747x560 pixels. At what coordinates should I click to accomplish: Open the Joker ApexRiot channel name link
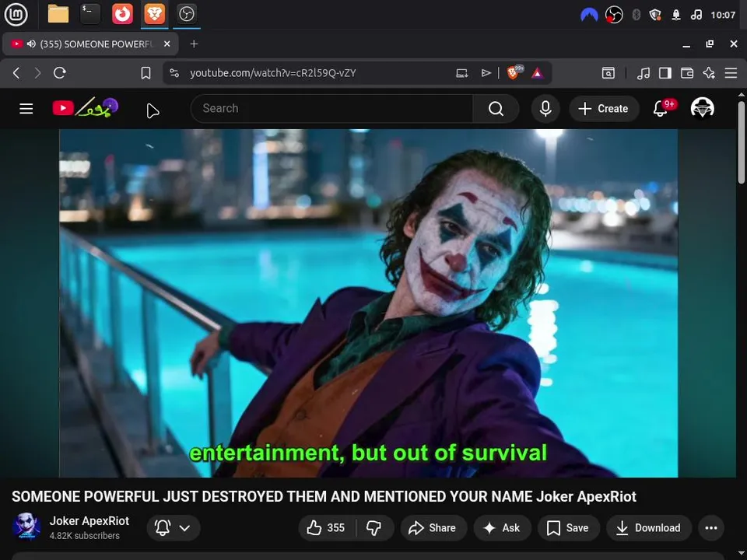pos(89,521)
